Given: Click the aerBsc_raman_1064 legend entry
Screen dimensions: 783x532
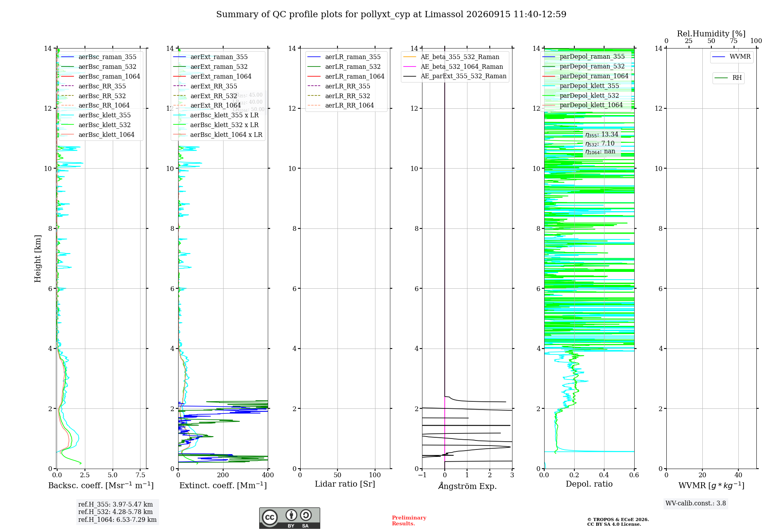Looking at the screenshot, I should [101, 77].
